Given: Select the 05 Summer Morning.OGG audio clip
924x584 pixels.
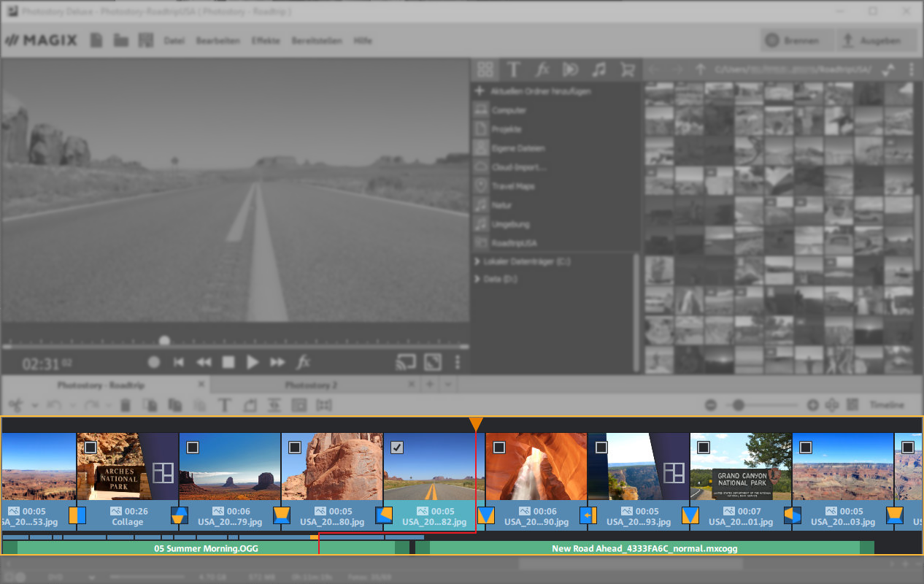Looking at the screenshot, I should pyautogui.click(x=206, y=547).
